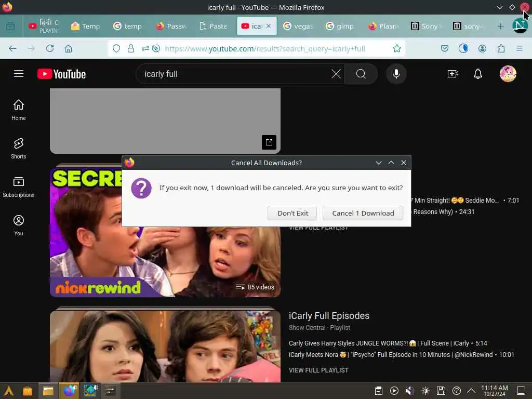Open a new tab with plus icon

(x=500, y=26)
